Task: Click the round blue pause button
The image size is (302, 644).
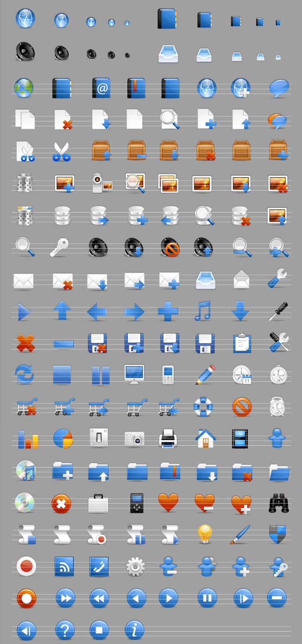Action: pyautogui.click(x=207, y=598)
